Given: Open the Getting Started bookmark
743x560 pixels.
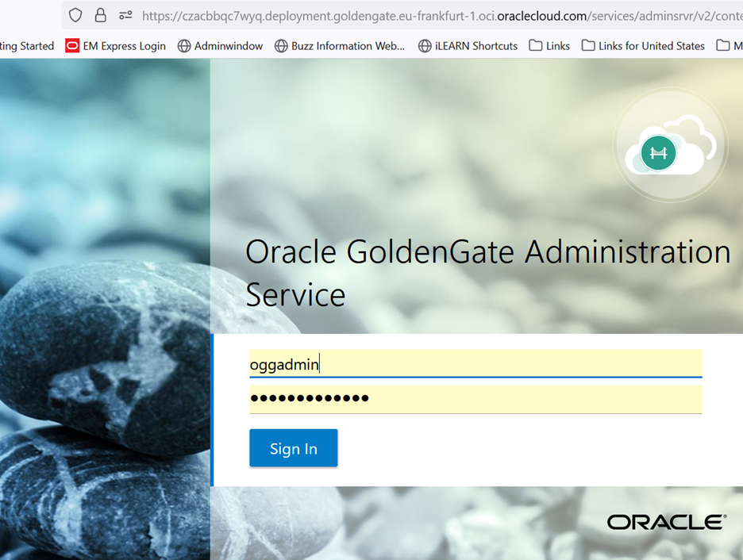Looking at the screenshot, I should click(28, 45).
